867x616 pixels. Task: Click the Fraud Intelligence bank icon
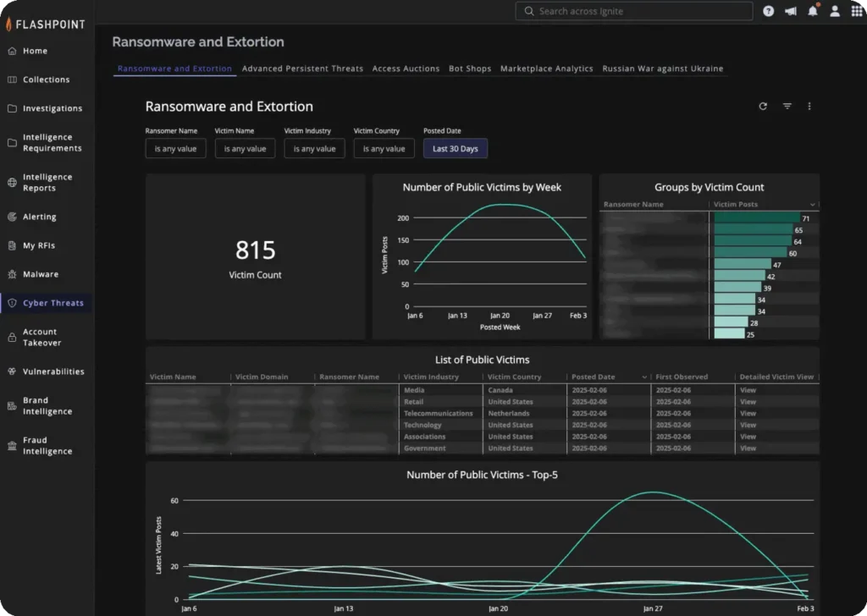(12, 445)
